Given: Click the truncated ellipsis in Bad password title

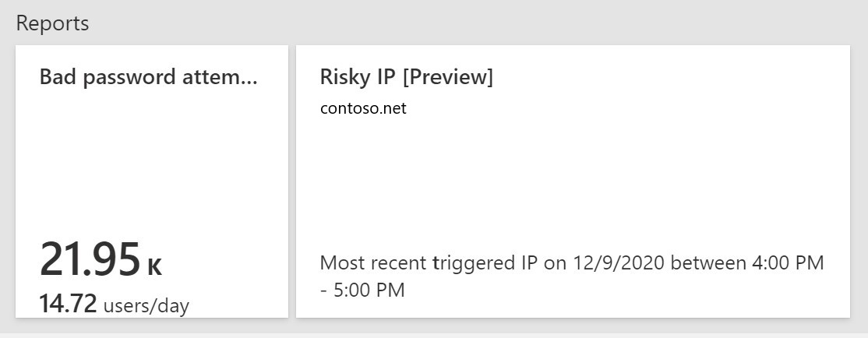Looking at the screenshot, I should (x=249, y=78).
